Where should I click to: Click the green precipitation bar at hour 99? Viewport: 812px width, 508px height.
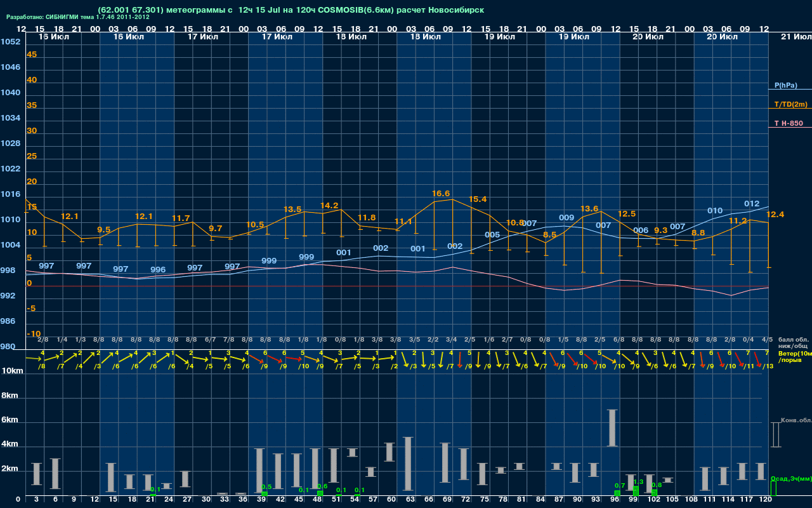636,491
